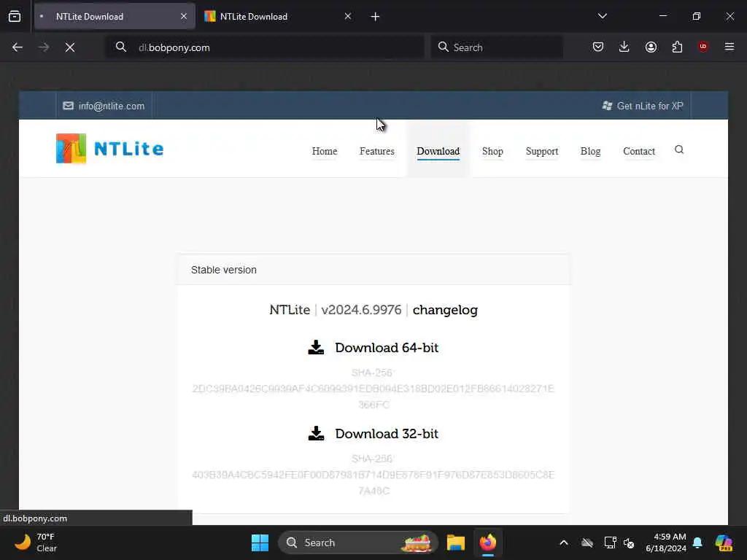
Task: Click the dl.bobpony.com address bar
Action: [264, 47]
